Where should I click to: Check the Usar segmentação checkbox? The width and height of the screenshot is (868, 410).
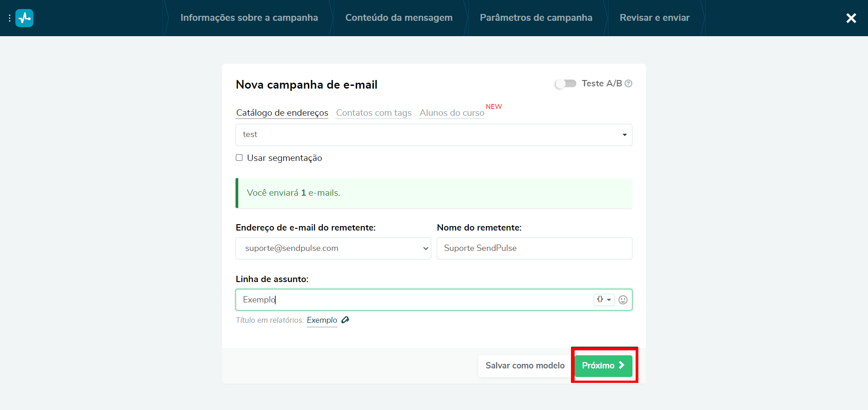[x=239, y=158]
